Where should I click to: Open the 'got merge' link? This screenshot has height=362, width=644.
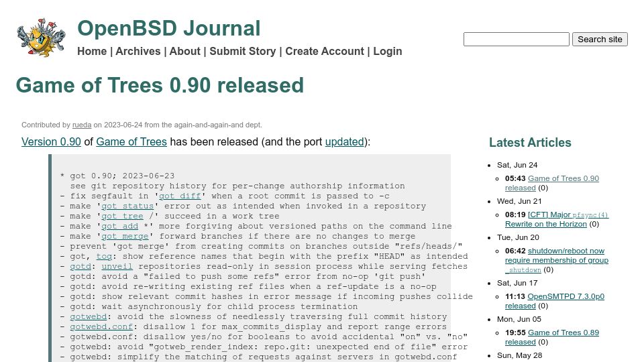(125, 236)
